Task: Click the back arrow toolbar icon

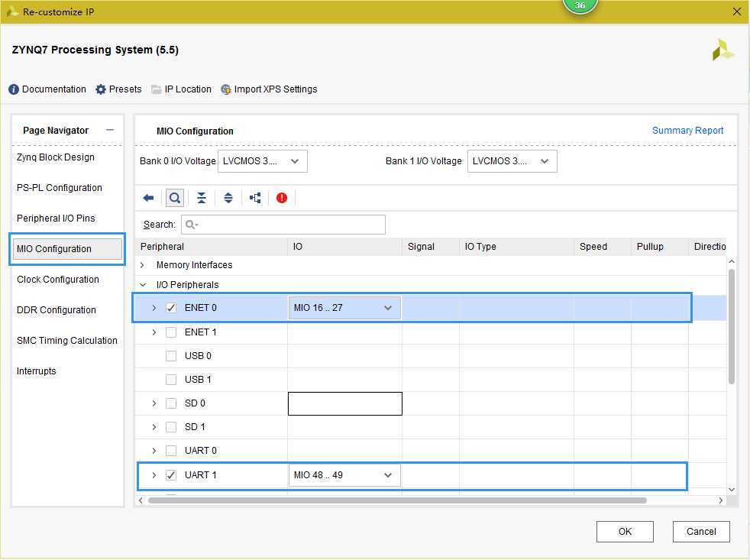Action: pyautogui.click(x=148, y=198)
